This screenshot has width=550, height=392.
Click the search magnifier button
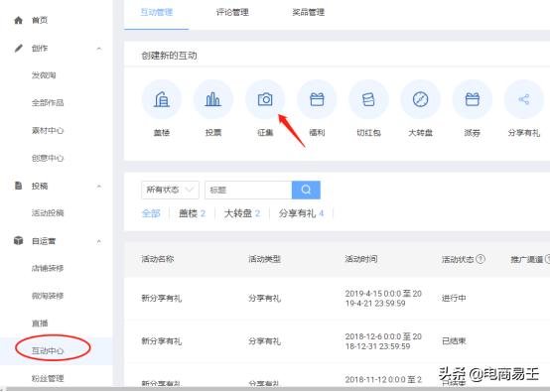306,190
